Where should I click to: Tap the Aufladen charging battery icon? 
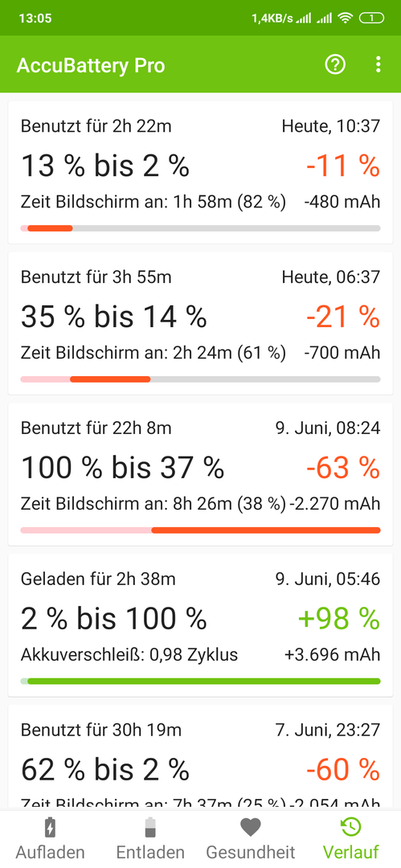point(50,828)
